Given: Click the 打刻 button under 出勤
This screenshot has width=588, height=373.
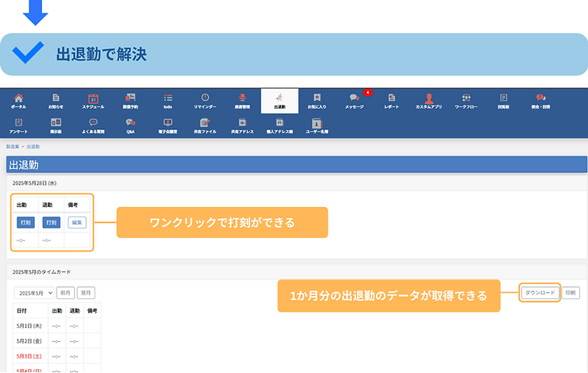Looking at the screenshot, I should click(25, 223).
